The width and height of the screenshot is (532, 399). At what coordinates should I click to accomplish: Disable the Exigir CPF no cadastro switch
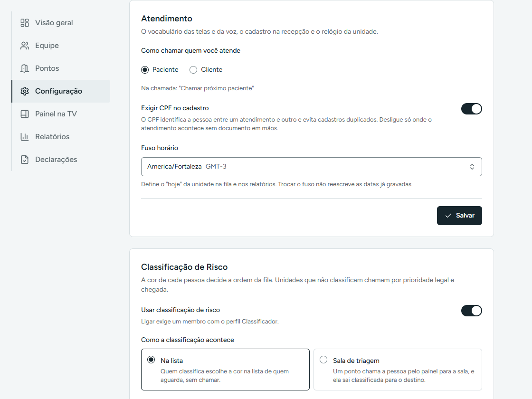coord(471,109)
